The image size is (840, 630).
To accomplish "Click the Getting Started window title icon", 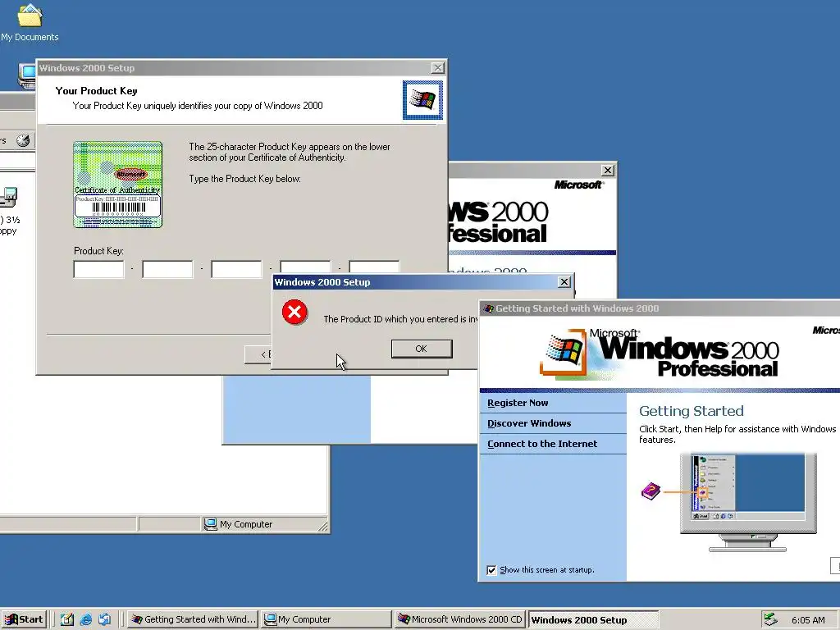I will pyautogui.click(x=488, y=308).
